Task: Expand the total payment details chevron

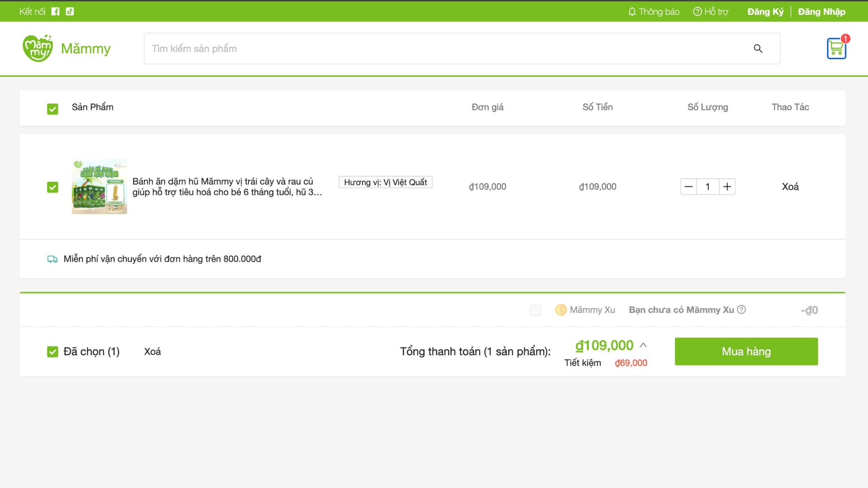Action: pos(643,345)
